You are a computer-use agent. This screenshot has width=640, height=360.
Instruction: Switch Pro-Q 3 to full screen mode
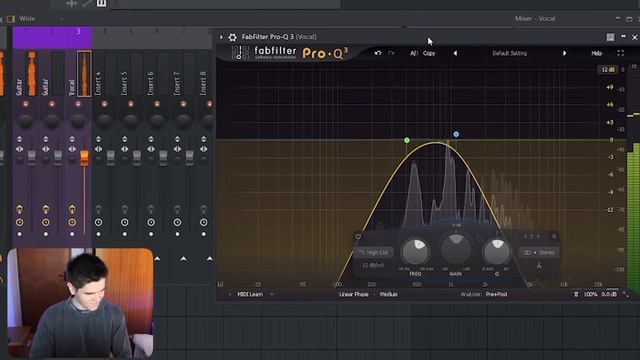pyautogui.click(x=620, y=53)
